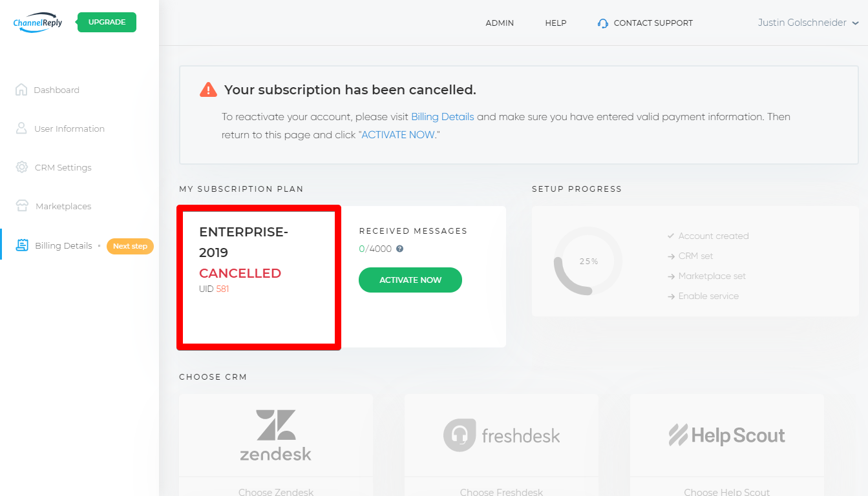The height and width of the screenshot is (496, 868).
Task: Click the red warning triangle icon
Action: tap(208, 90)
